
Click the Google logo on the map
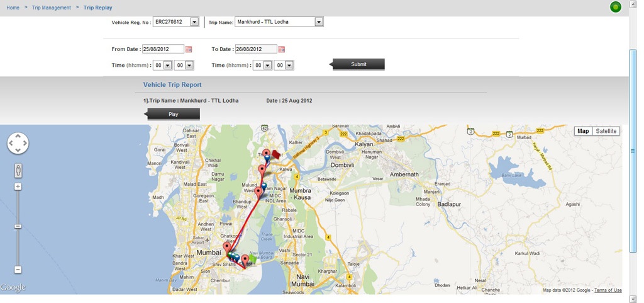pos(13,288)
